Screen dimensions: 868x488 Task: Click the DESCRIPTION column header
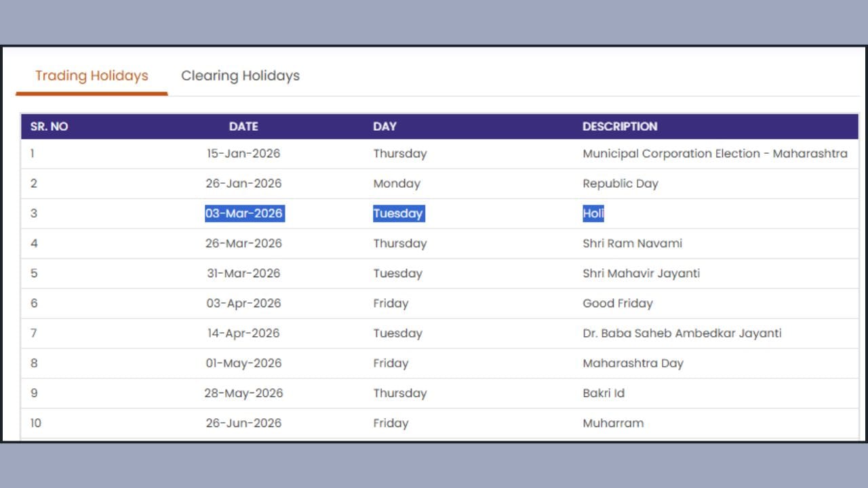point(620,127)
